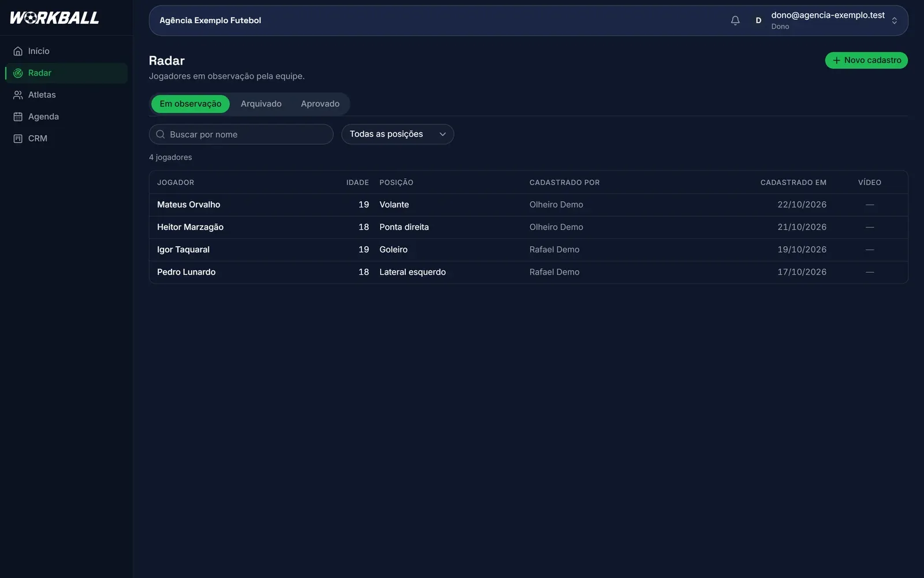Open player Heitor Marzagão
The width and height of the screenshot is (924, 578).
pyautogui.click(x=190, y=227)
